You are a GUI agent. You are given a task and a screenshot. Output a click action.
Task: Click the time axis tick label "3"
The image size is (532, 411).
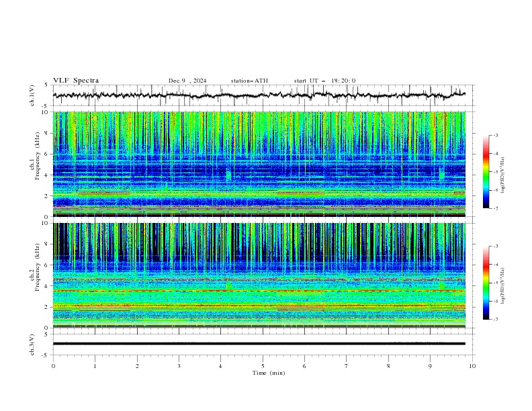(179, 366)
